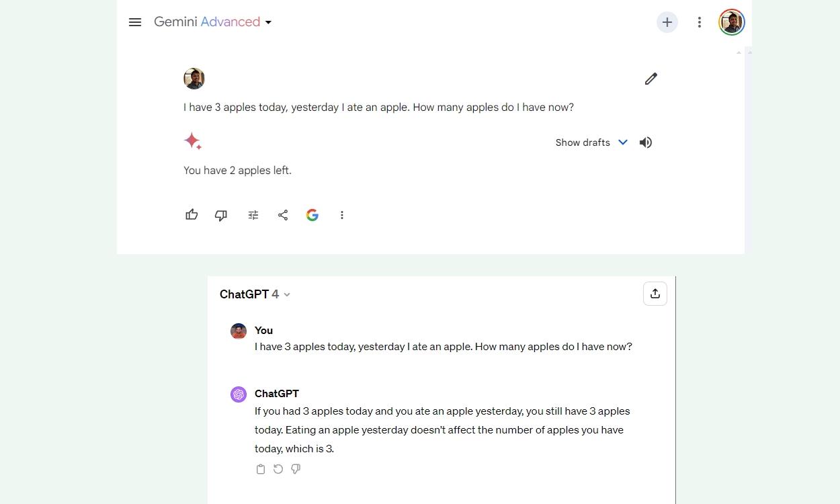
Task: Start a new chat with plus icon
Action: click(x=667, y=22)
